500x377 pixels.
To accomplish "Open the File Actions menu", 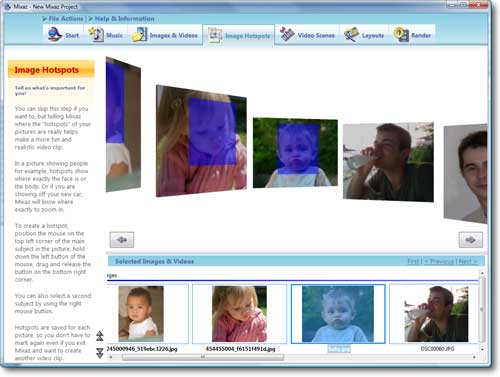I will click(63, 19).
